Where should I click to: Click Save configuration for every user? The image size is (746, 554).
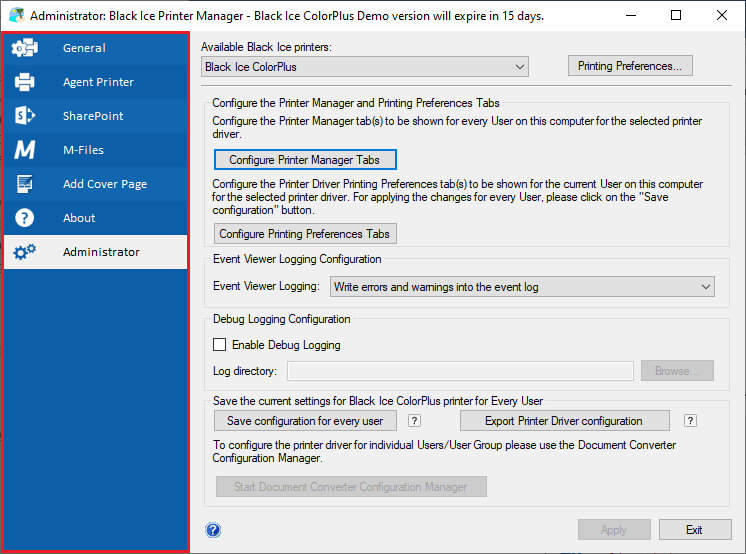(x=305, y=421)
